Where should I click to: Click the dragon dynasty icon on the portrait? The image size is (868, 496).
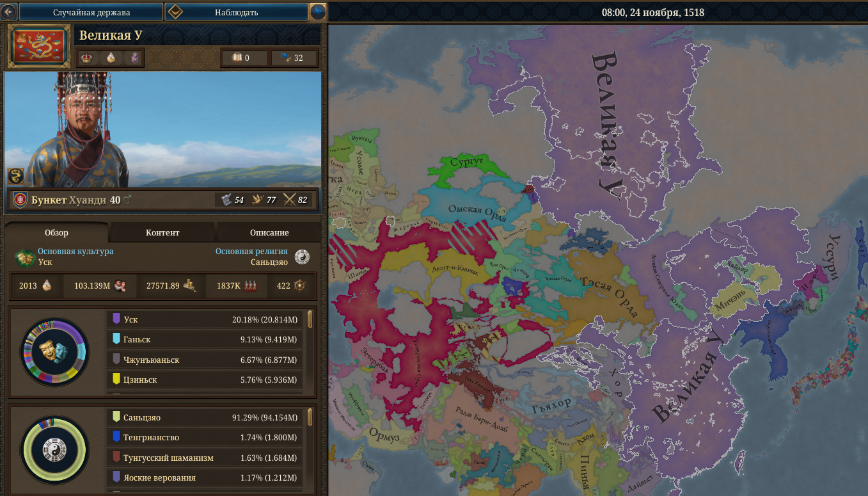click(x=15, y=176)
